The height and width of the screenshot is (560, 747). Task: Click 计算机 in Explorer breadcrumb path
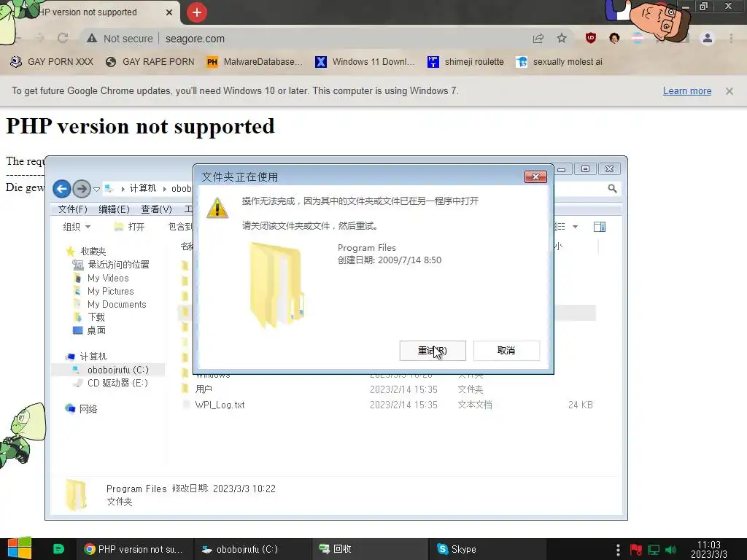pos(143,189)
